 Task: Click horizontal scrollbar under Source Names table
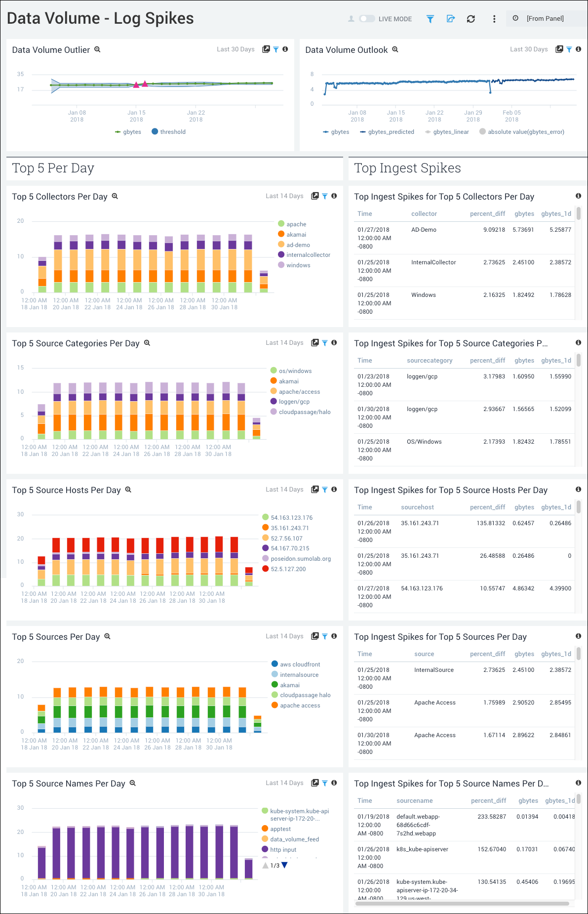click(x=462, y=904)
